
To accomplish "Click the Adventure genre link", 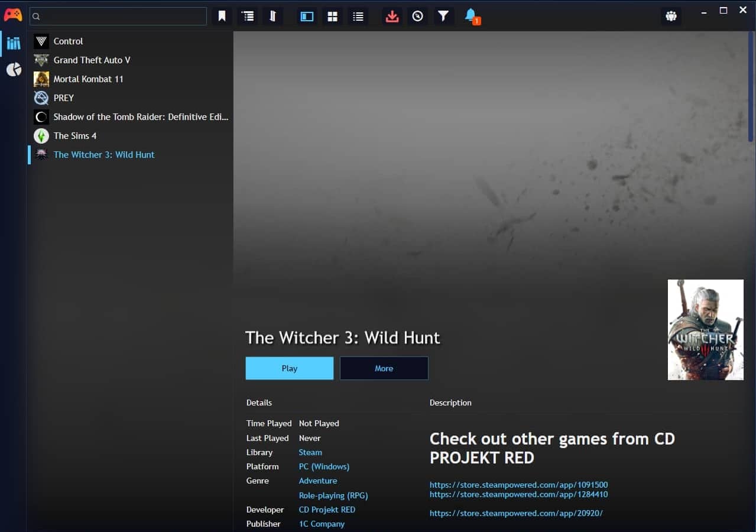I will pyautogui.click(x=318, y=481).
